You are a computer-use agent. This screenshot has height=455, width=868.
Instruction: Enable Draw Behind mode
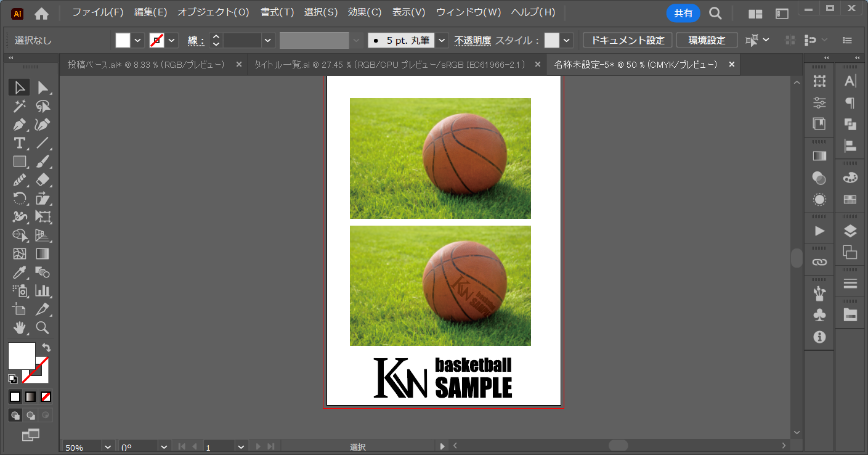click(31, 415)
